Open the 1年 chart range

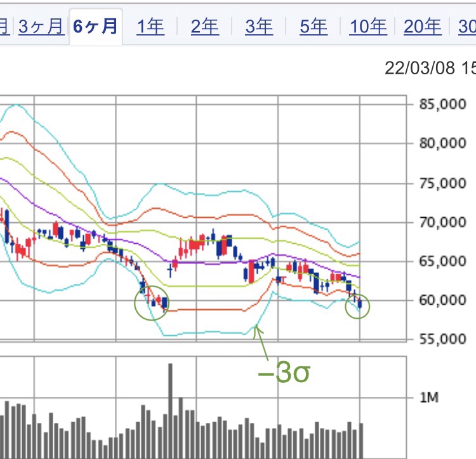coord(150,27)
